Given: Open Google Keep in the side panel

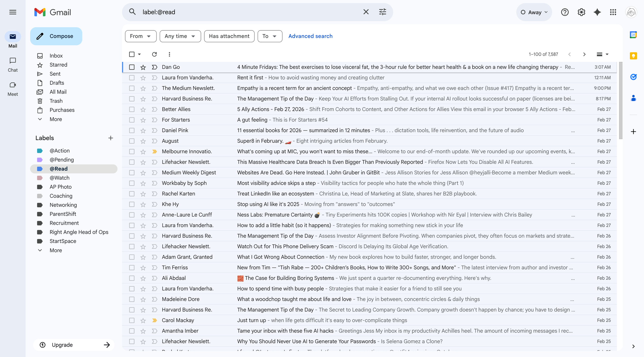Looking at the screenshot, I should [633, 56].
